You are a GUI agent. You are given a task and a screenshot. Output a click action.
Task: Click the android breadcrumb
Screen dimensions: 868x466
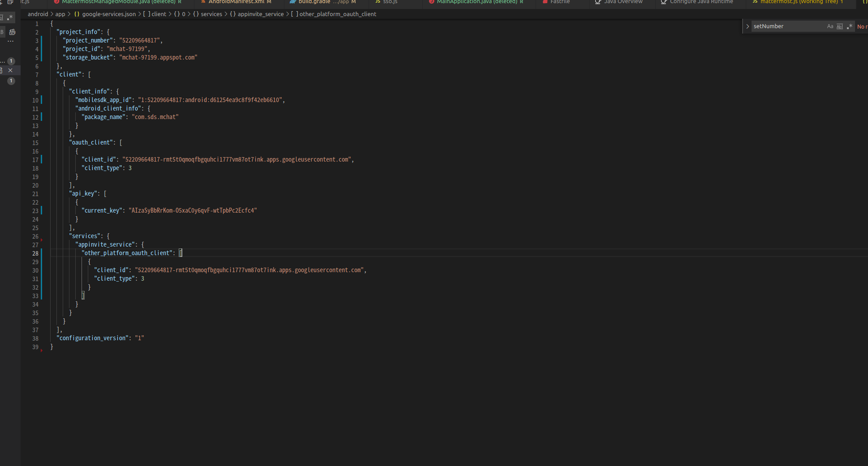click(38, 14)
